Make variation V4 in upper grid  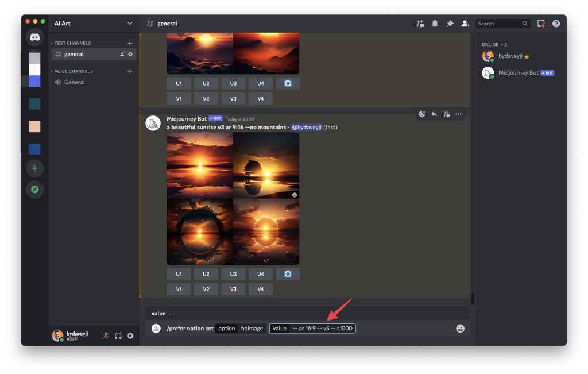pyautogui.click(x=261, y=99)
